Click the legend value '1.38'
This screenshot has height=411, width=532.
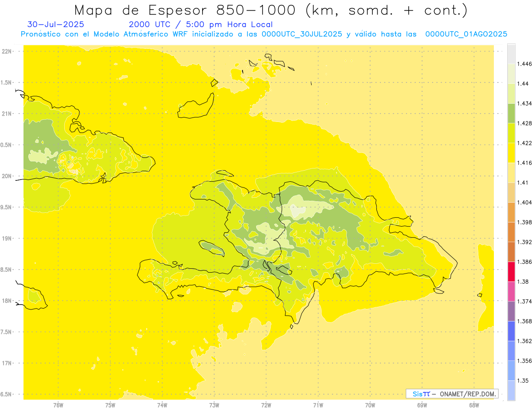(523, 282)
